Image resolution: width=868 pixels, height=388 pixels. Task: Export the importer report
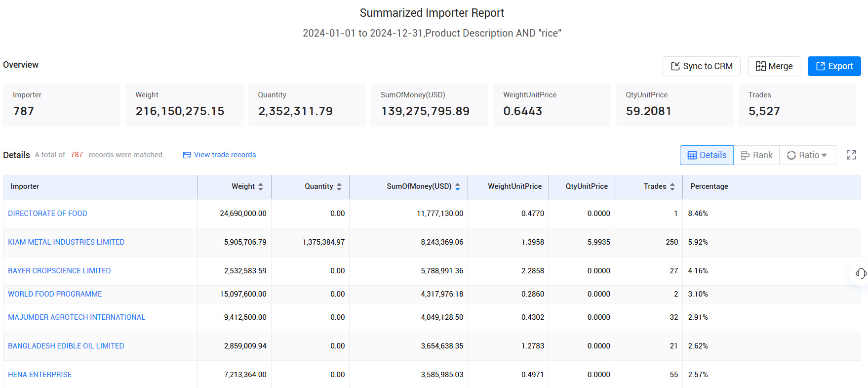(x=834, y=66)
